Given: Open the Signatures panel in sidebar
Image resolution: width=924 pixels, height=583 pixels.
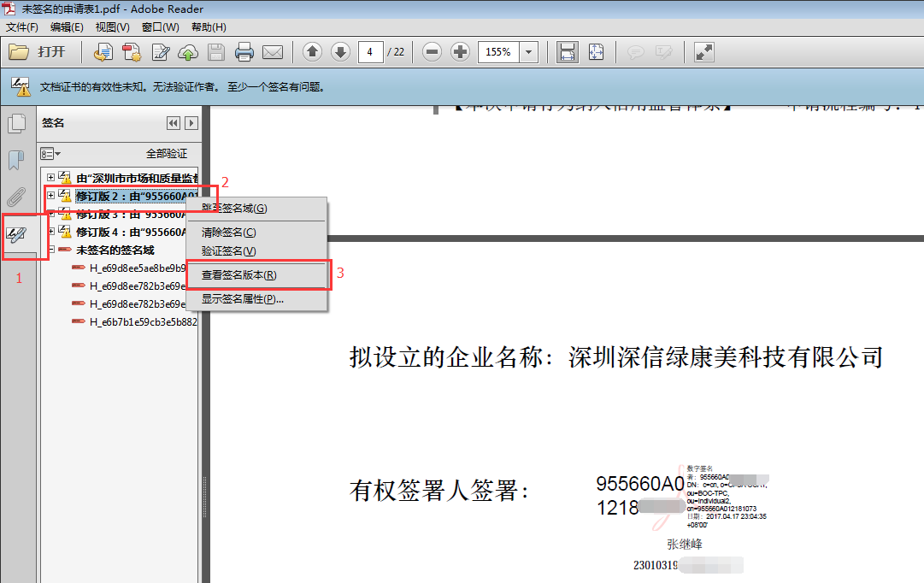Looking at the screenshot, I should (x=17, y=233).
